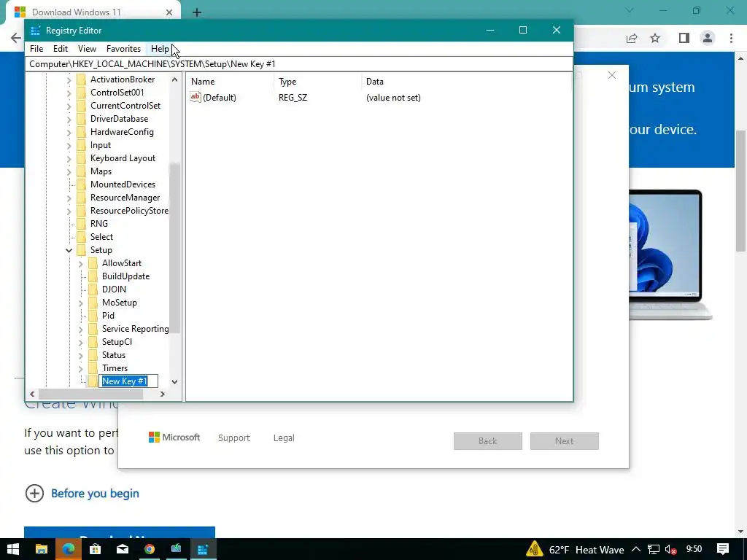Click the muted volume tray icon
Viewport: 747px width, 560px height.
[671, 550]
